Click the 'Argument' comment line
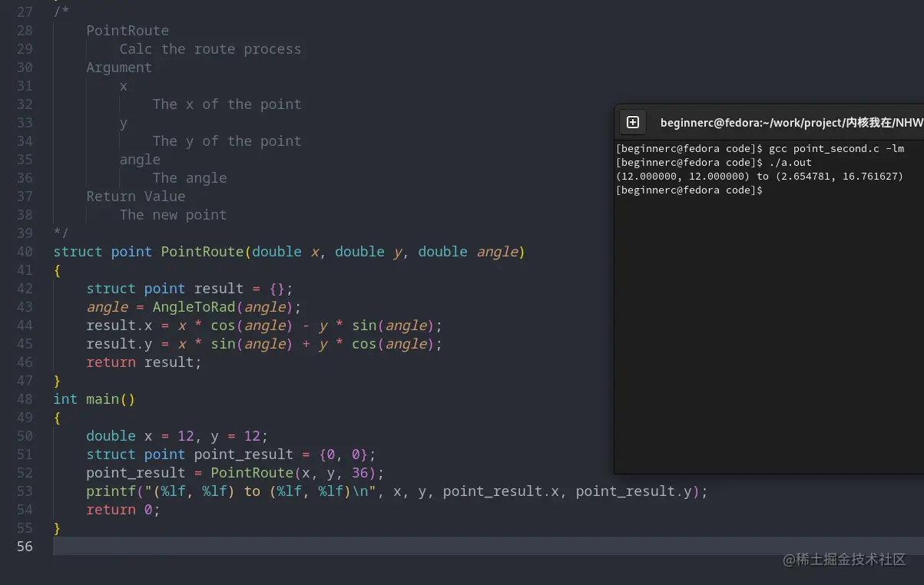924x585 pixels. (119, 68)
